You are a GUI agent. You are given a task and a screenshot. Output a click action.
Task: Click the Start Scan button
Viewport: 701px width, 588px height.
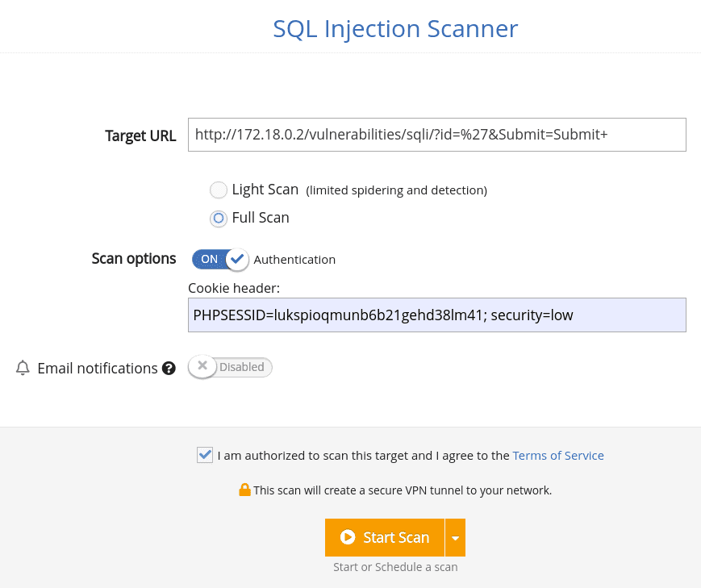coord(385,537)
